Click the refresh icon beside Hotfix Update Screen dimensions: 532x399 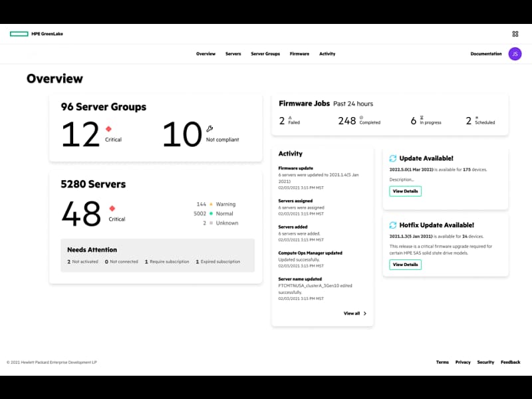(x=393, y=225)
